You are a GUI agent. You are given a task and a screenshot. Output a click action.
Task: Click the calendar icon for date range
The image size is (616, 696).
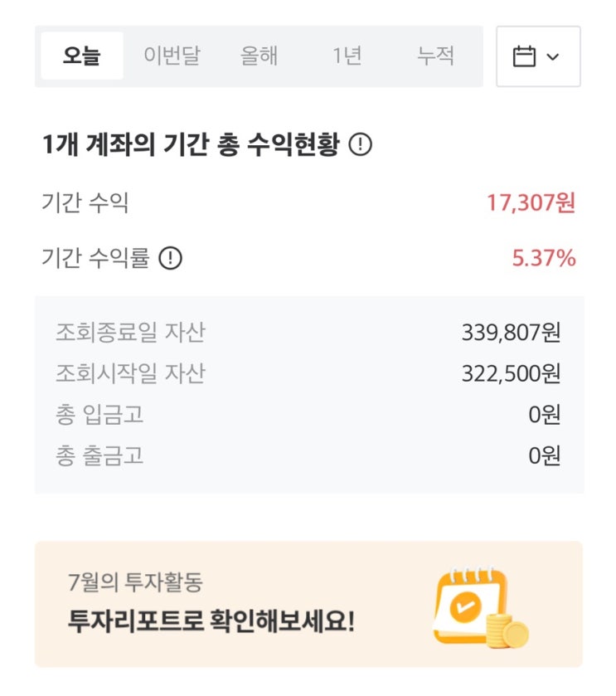tap(525, 57)
